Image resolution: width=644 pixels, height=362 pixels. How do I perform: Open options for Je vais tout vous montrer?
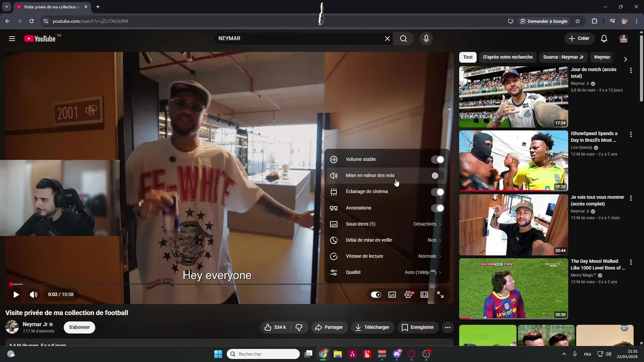pos(630,198)
